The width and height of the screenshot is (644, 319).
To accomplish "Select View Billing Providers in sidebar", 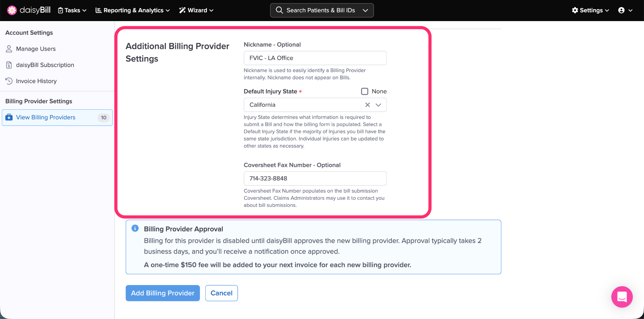I will pyautogui.click(x=46, y=117).
